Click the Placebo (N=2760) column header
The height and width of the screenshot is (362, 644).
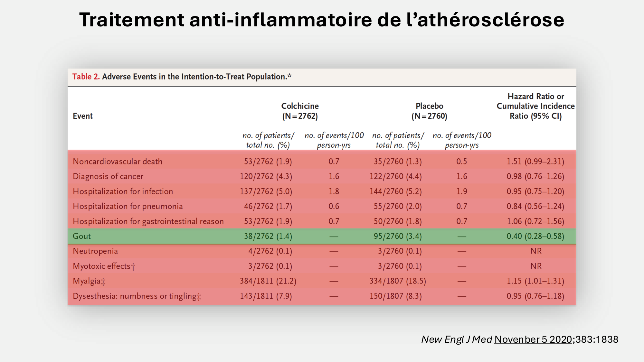pos(429,111)
